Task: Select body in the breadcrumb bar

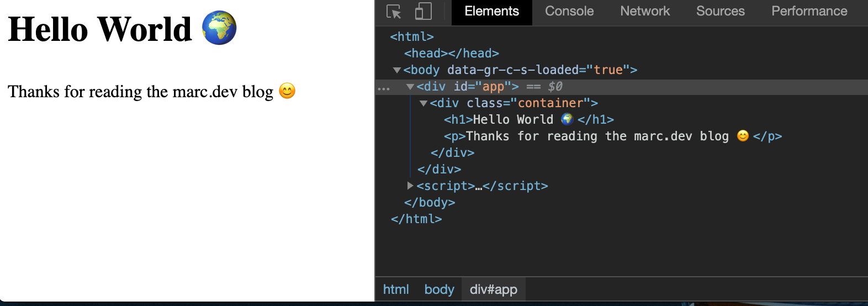Action: coord(439,289)
